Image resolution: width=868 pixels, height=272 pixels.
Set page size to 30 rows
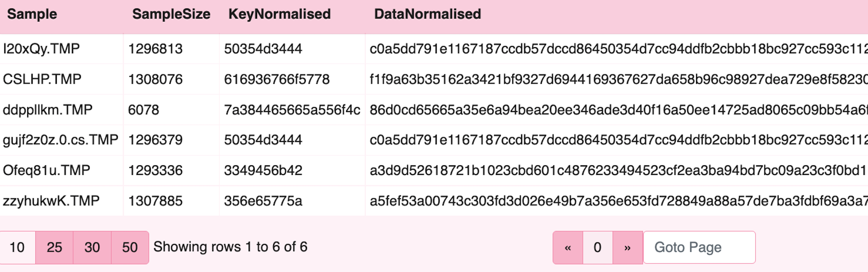click(x=92, y=247)
